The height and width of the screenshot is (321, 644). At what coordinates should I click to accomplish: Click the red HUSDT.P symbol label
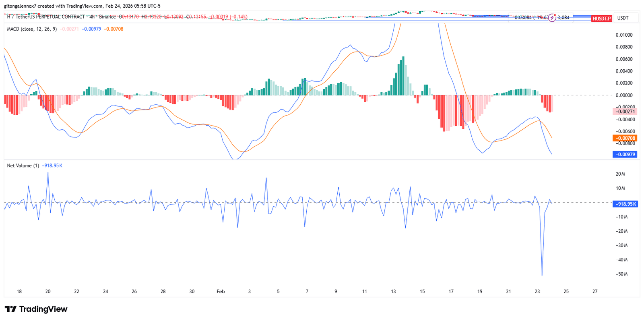click(x=601, y=19)
